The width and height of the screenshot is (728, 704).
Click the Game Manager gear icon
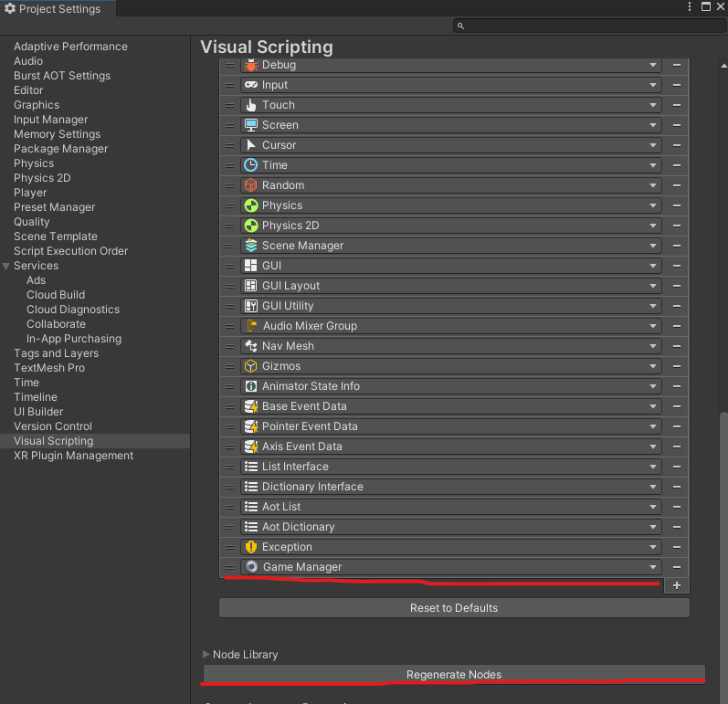coord(251,567)
